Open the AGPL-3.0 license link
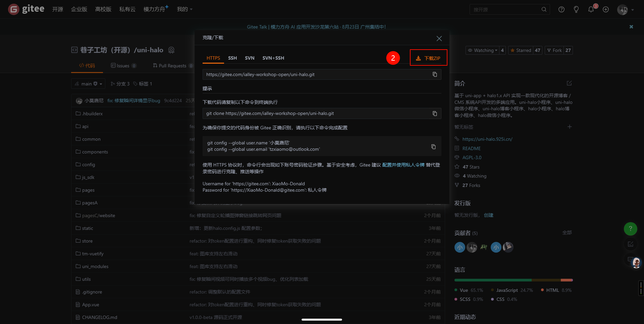 pyautogui.click(x=472, y=157)
